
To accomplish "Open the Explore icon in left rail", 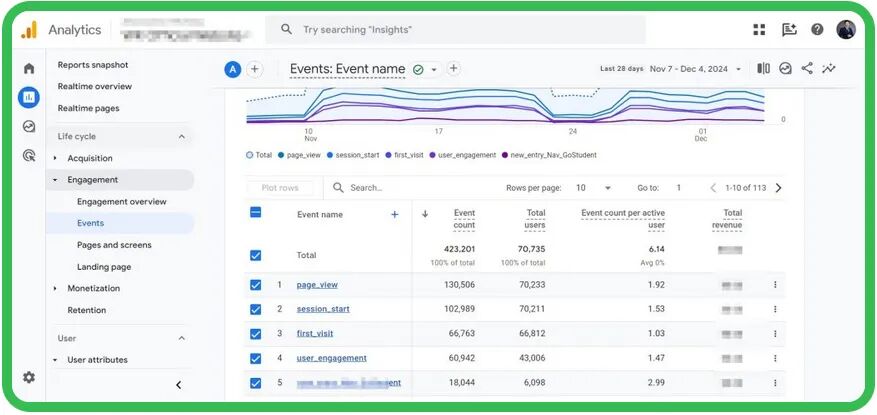I will coord(29,126).
